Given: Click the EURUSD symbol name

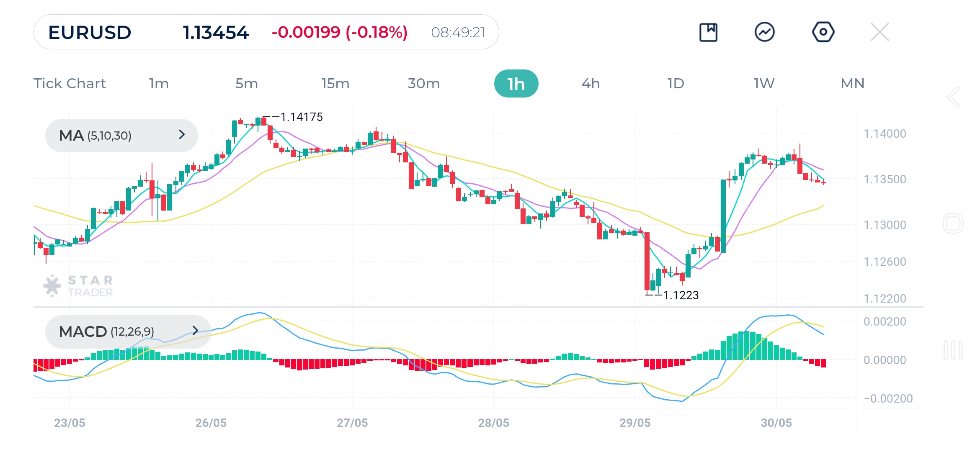Looking at the screenshot, I should [x=89, y=32].
